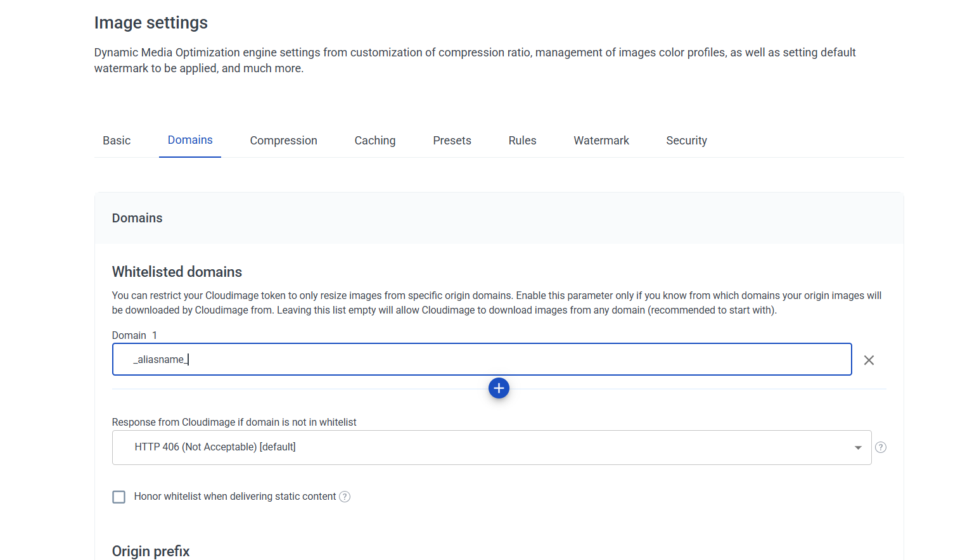Open the Security tab
The height and width of the screenshot is (560, 972).
pos(686,141)
